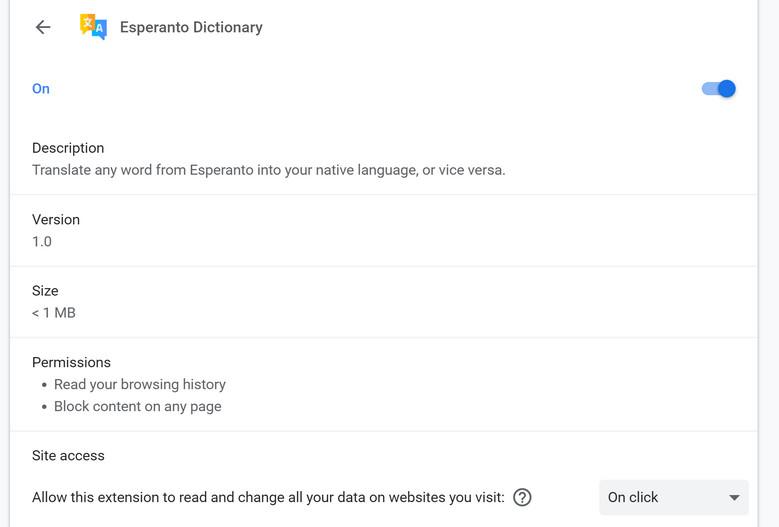Viewport: 779px width, 527px height.
Task: Open the site access help icon
Action: (521, 497)
